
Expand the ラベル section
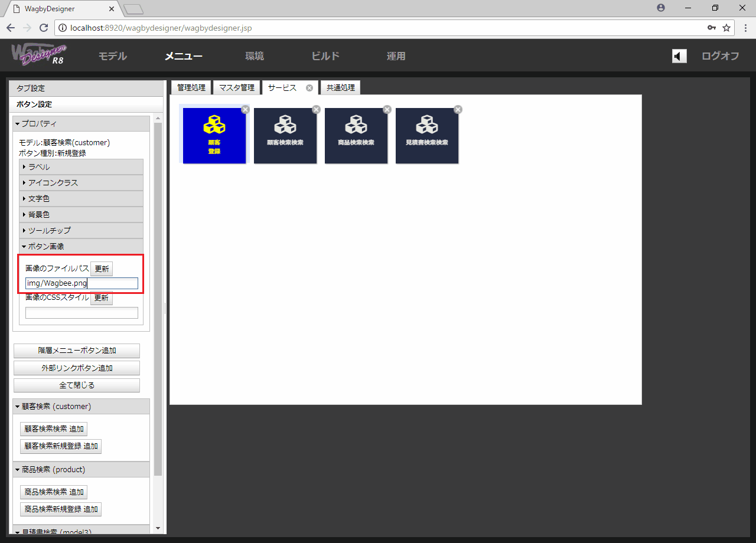coord(81,167)
